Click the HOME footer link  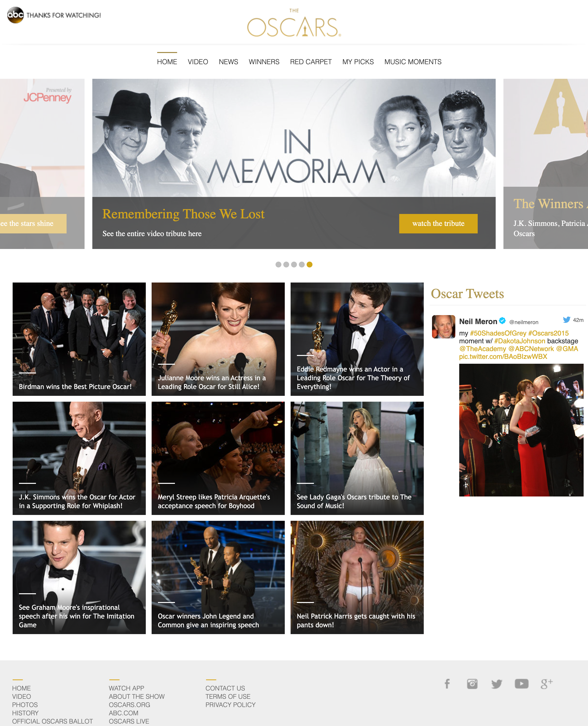pyautogui.click(x=21, y=688)
